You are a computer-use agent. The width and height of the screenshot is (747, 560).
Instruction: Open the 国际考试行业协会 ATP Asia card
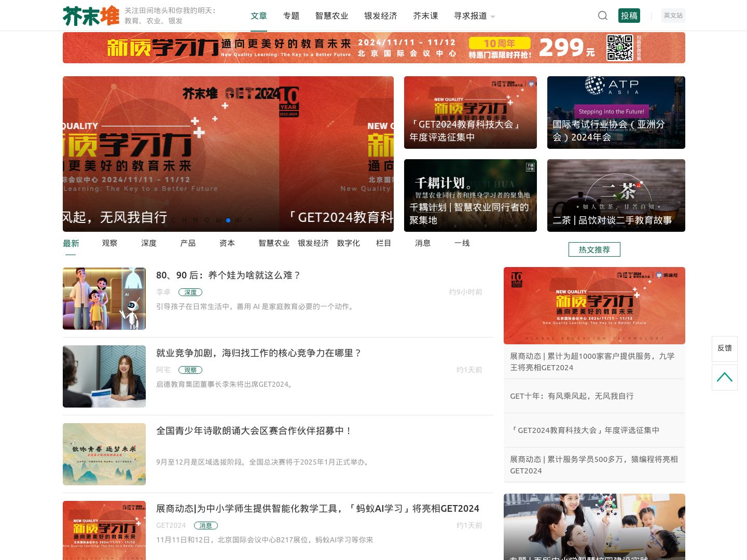pyautogui.click(x=616, y=113)
